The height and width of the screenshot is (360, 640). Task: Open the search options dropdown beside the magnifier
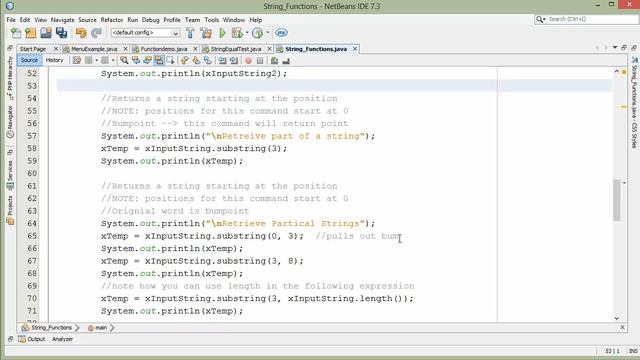pyautogui.click(x=544, y=19)
